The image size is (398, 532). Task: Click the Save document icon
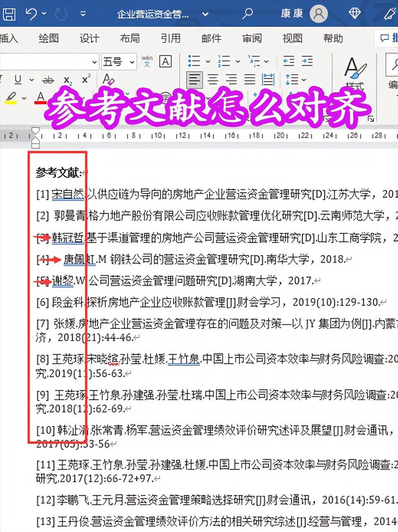[9, 14]
